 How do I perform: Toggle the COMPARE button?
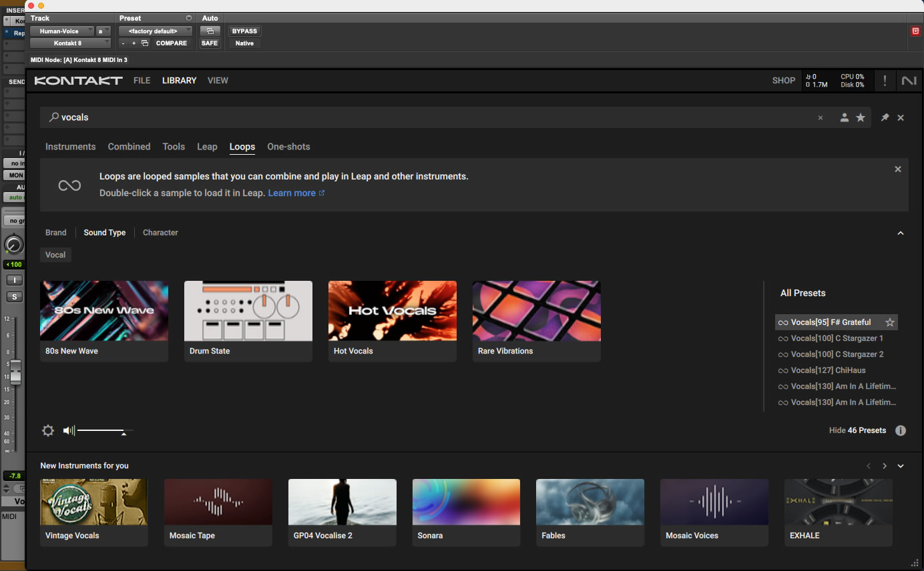pyautogui.click(x=172, y=43)
